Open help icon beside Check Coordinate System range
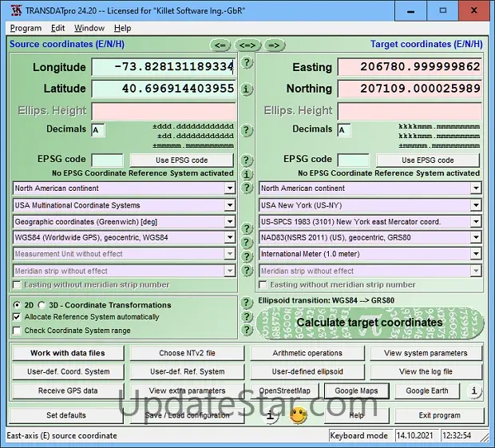This screenshot has width=495, height=448. (247, 331)
